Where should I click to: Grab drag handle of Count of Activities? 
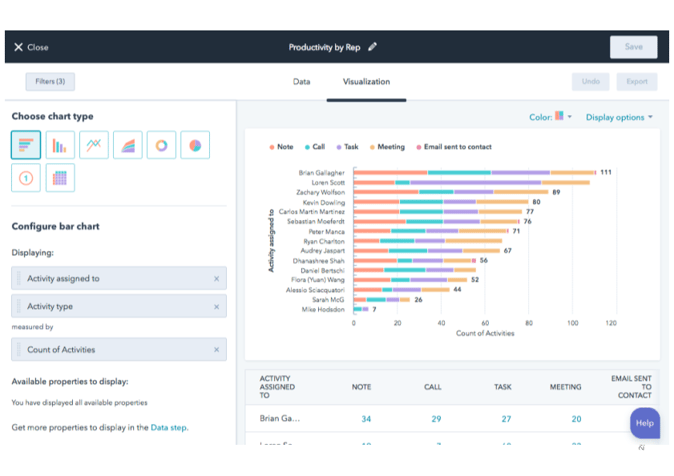tap(18, 349)
